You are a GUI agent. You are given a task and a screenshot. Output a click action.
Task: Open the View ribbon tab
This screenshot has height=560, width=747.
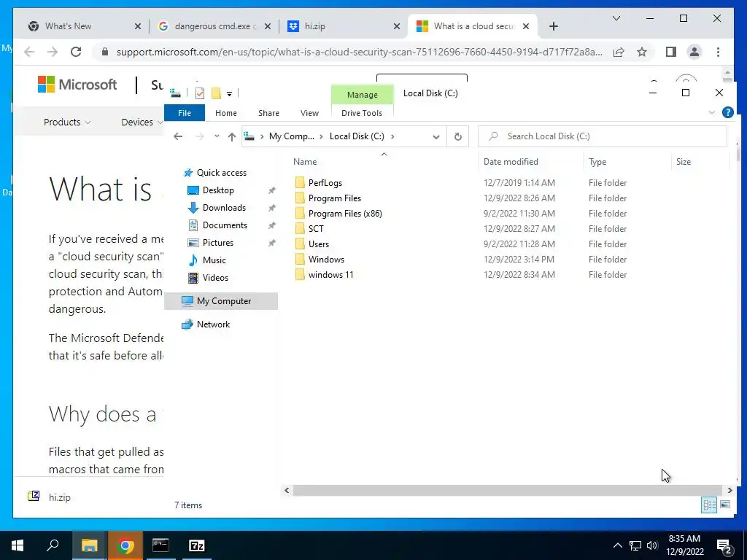coord(309,113)
